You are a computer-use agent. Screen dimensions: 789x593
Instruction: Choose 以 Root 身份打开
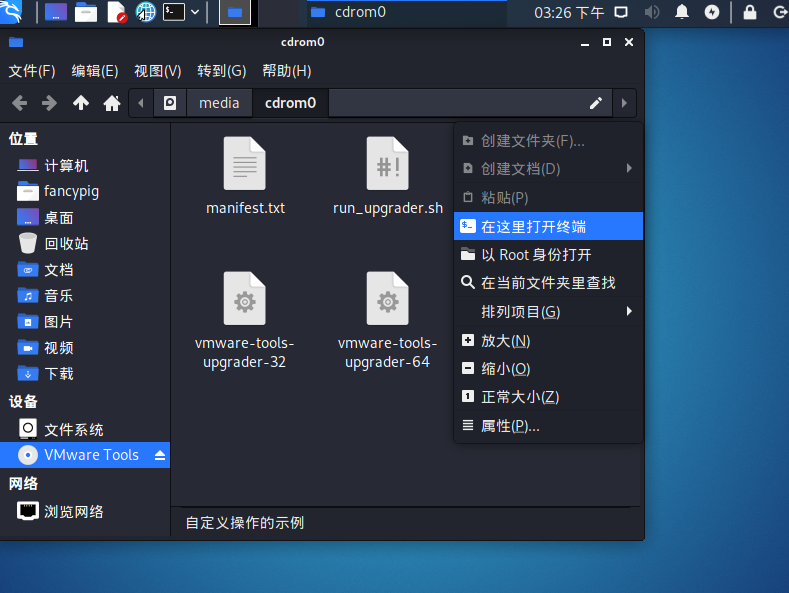(548, 255)
